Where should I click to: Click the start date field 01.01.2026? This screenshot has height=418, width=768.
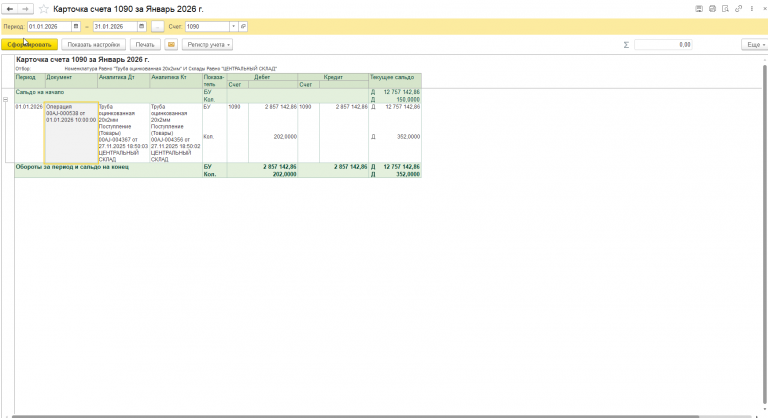tap(49, 26)
